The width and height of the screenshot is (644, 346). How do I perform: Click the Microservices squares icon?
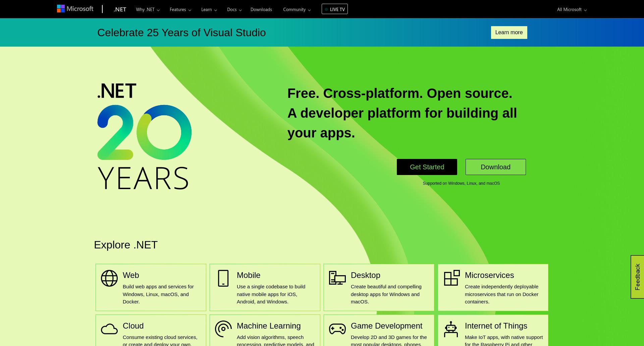click(452, 278)
